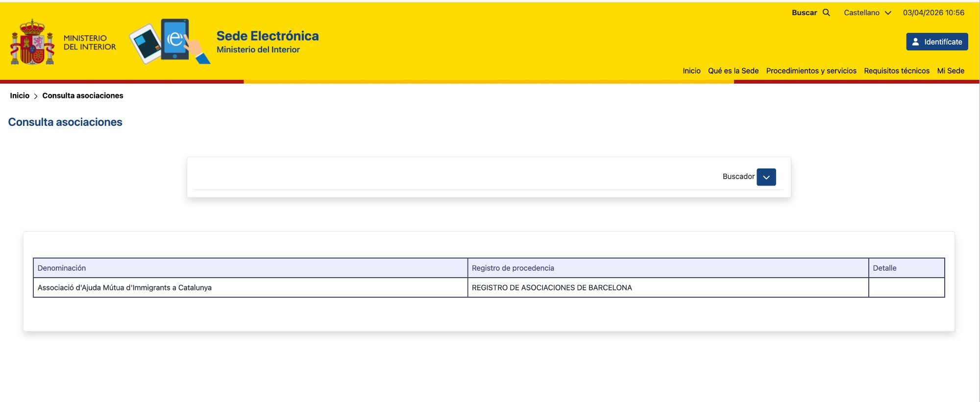Open Requisitos técnicos page
The height and width of the screenshot is (402, 980).
click(896, 71)
